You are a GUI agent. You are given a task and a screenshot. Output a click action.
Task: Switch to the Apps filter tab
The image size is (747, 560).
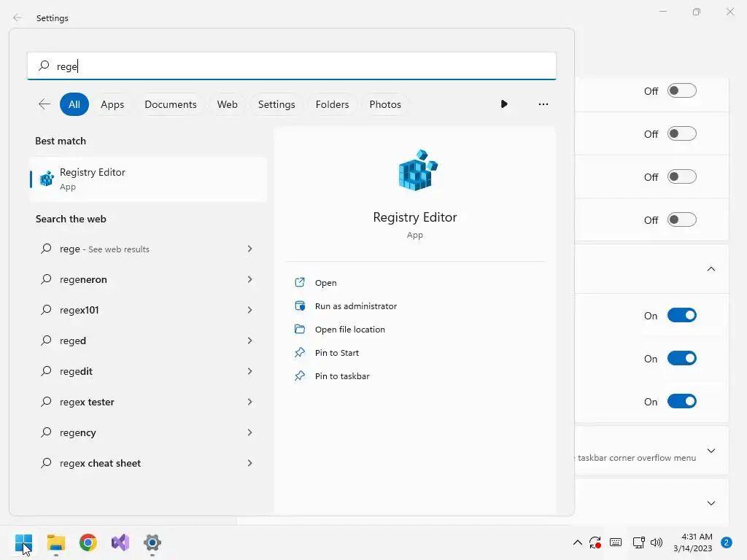[112, 104]
